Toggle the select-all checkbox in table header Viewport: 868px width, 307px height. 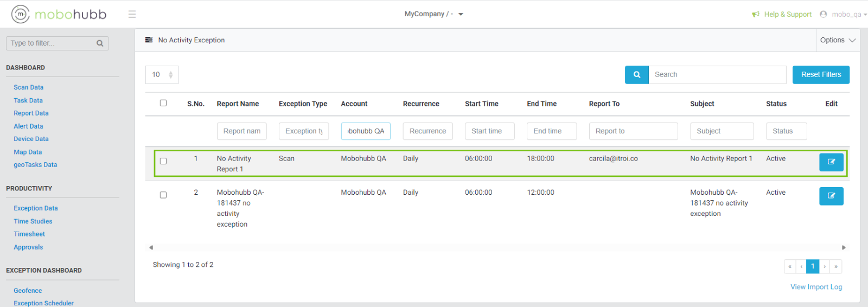coord(163,103)
